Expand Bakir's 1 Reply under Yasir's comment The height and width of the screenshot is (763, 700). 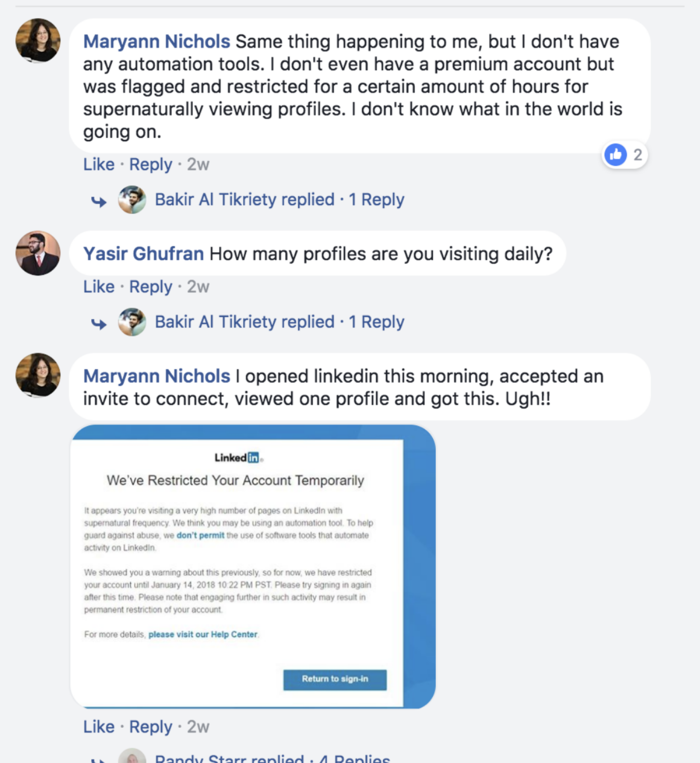[x=376, y=322]
